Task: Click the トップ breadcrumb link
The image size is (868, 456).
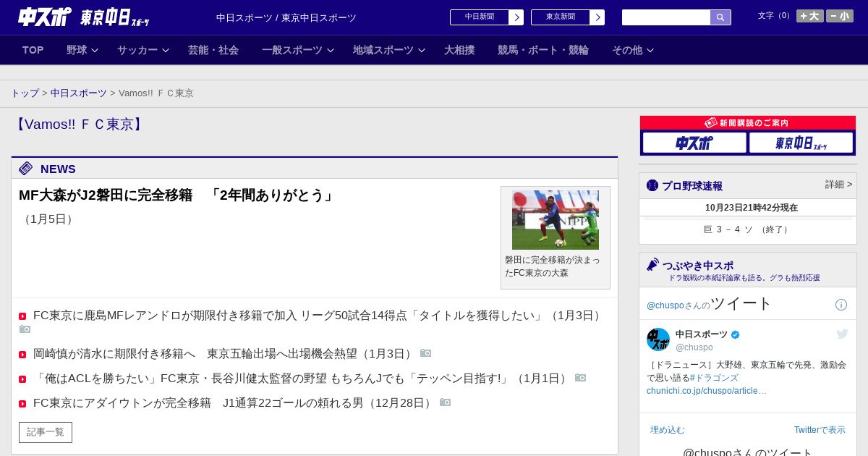Action: 25,93
